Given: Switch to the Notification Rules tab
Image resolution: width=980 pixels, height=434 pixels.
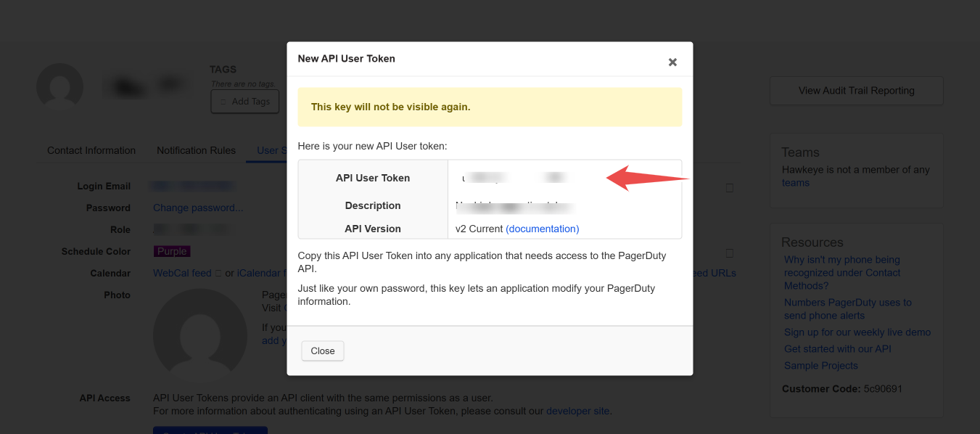Looking at the screenshot, I should (x=196, y=150).
